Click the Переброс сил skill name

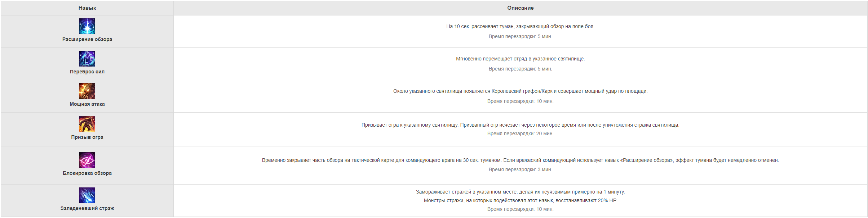click(87, 72)
